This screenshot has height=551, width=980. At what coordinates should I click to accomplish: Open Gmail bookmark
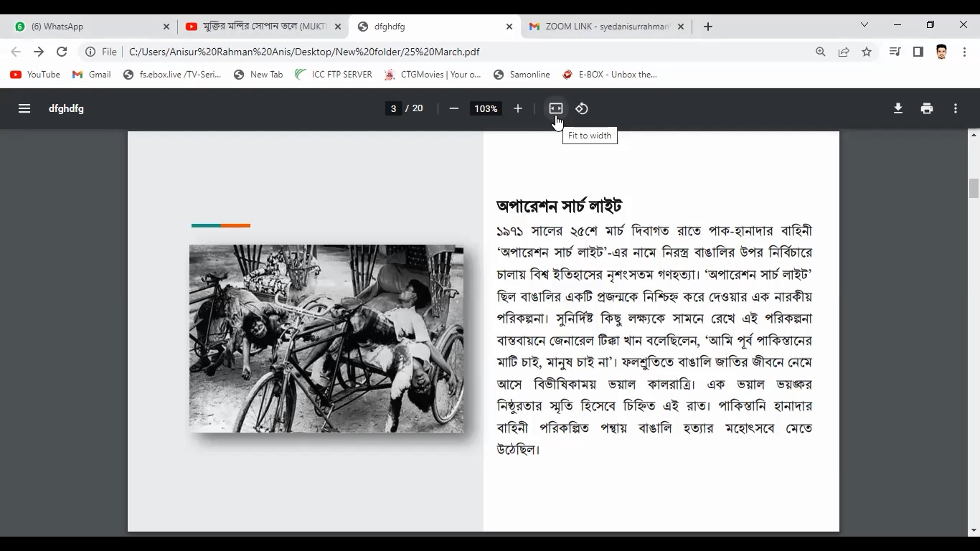[92, 75]
